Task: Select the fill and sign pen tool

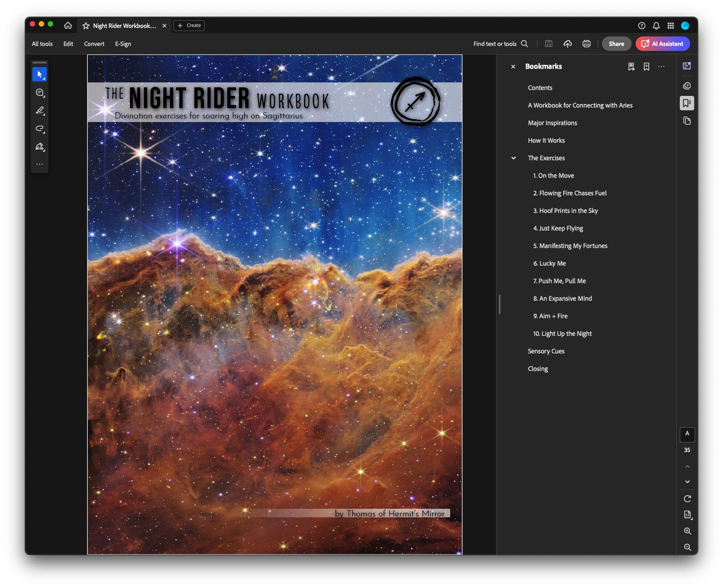Action: (x=40, y=147)
